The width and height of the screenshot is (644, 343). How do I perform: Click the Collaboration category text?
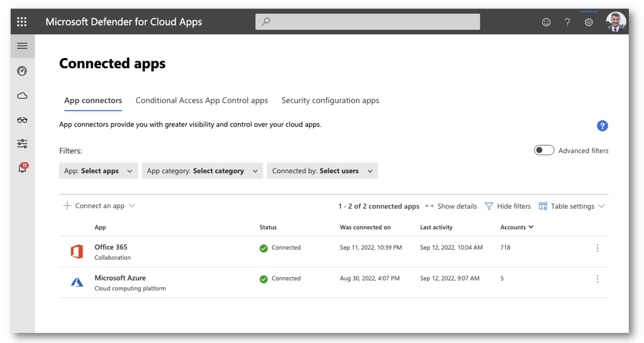pos(113,258)
